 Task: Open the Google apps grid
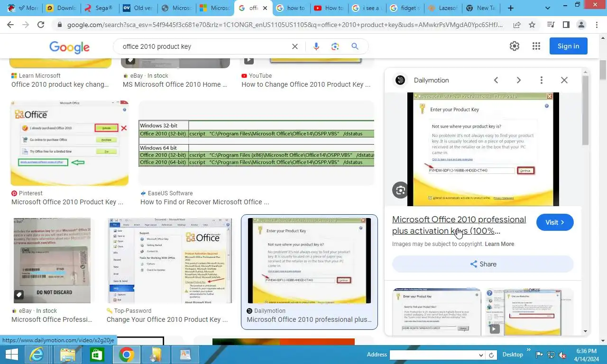click(x=536, y=46)
